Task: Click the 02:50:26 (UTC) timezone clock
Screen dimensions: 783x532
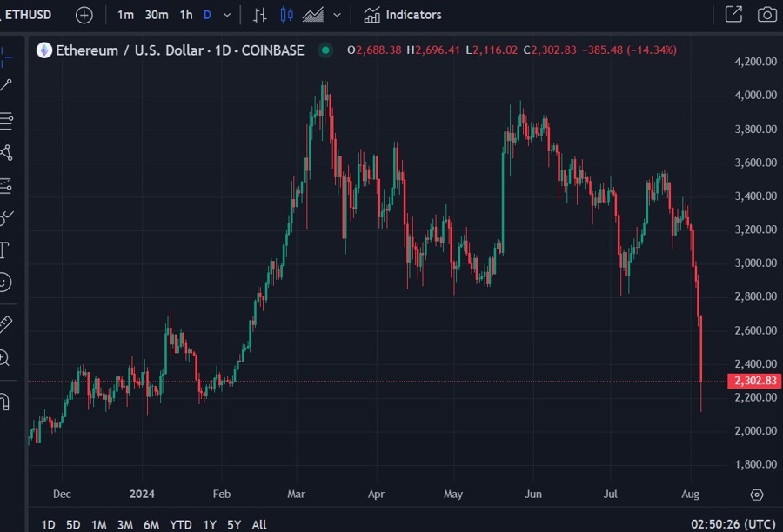Action: tap(733, 524)
